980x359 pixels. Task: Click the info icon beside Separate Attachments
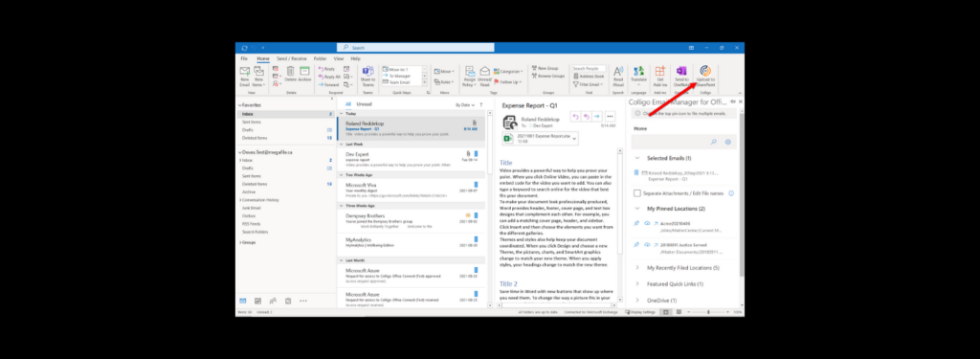(x=731, y=193)
